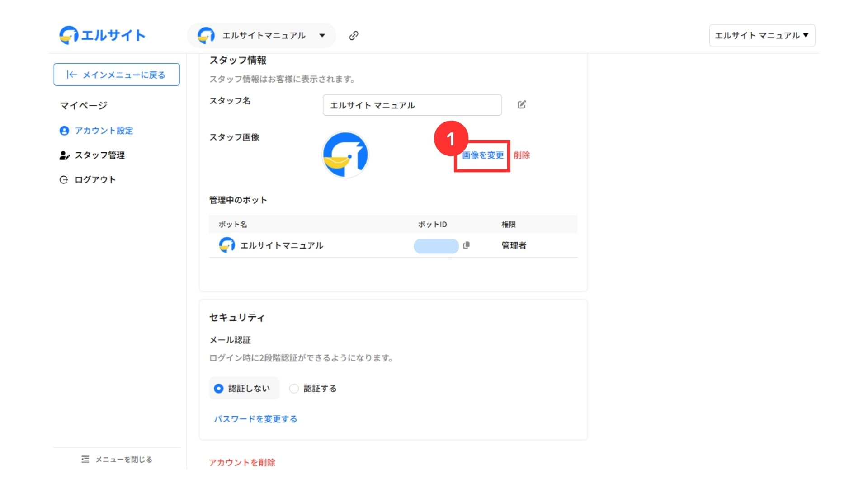Open スタッフ管理 menu item
868x488 pixels.
[99, 155]
